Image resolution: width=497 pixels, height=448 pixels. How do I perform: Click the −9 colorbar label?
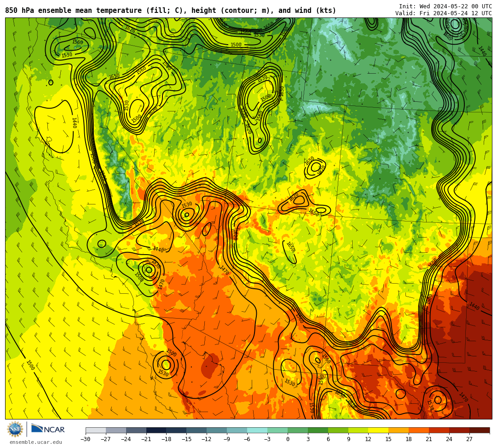pos(227,439)
